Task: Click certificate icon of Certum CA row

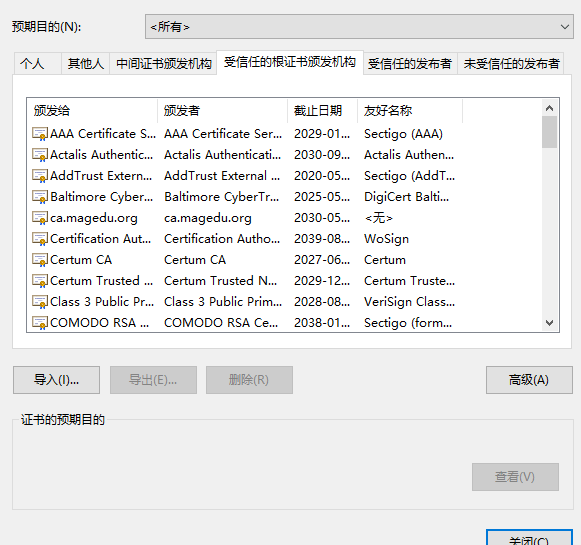Action: [x=40, y=260]
